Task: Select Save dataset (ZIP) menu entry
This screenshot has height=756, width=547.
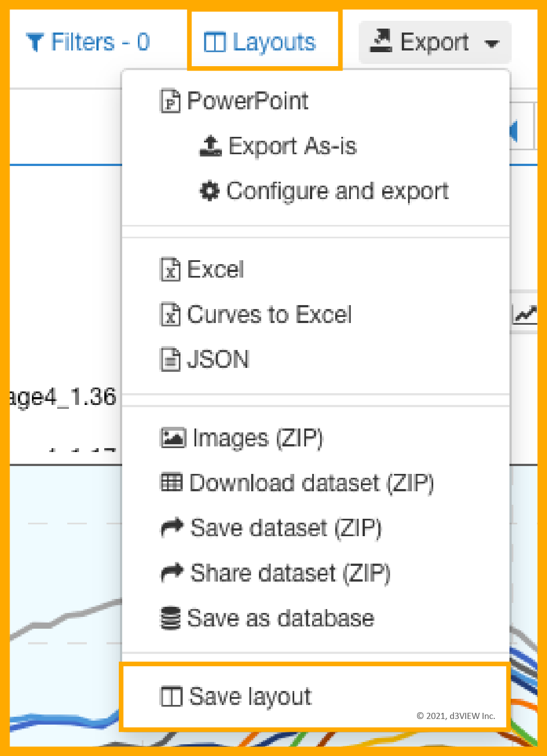Action: tap(286, 527)
